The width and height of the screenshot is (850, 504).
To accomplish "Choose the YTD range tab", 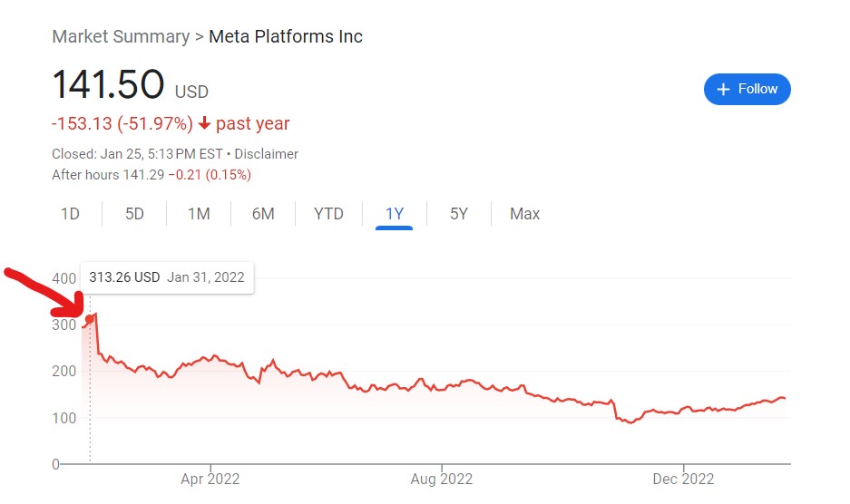I will point(328,214).
